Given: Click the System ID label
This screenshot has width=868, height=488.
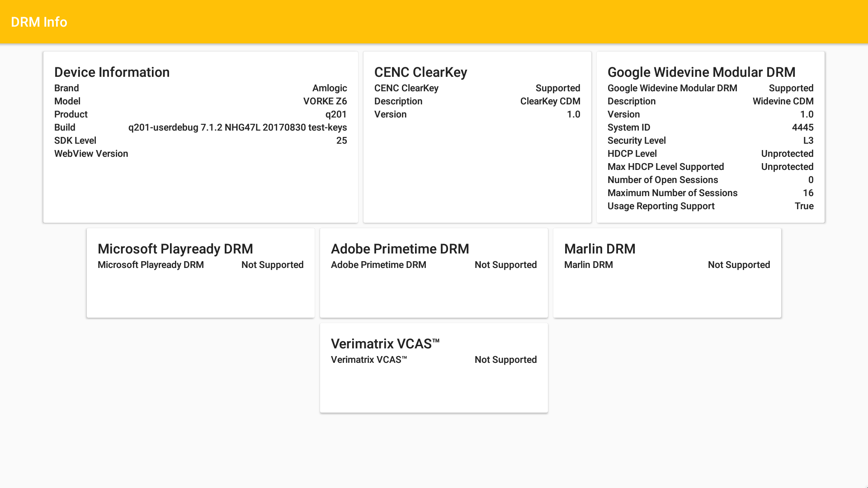Looking at the screenshot, I should 629,127.
